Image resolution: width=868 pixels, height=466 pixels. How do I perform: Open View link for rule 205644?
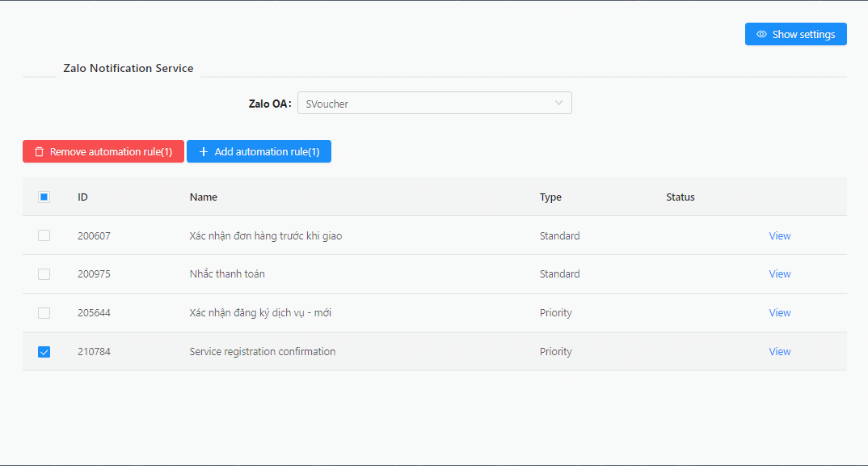(780, 313)
